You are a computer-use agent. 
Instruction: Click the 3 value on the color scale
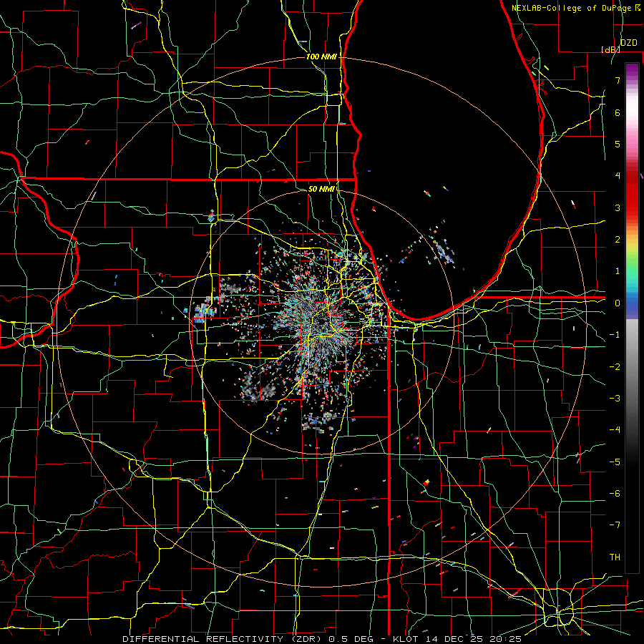(618, 208)
